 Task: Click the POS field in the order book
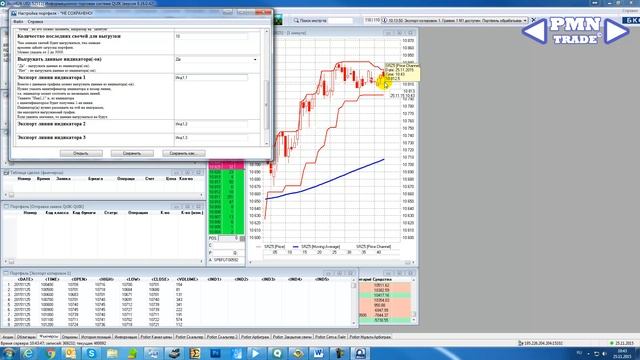coord(229,238)
